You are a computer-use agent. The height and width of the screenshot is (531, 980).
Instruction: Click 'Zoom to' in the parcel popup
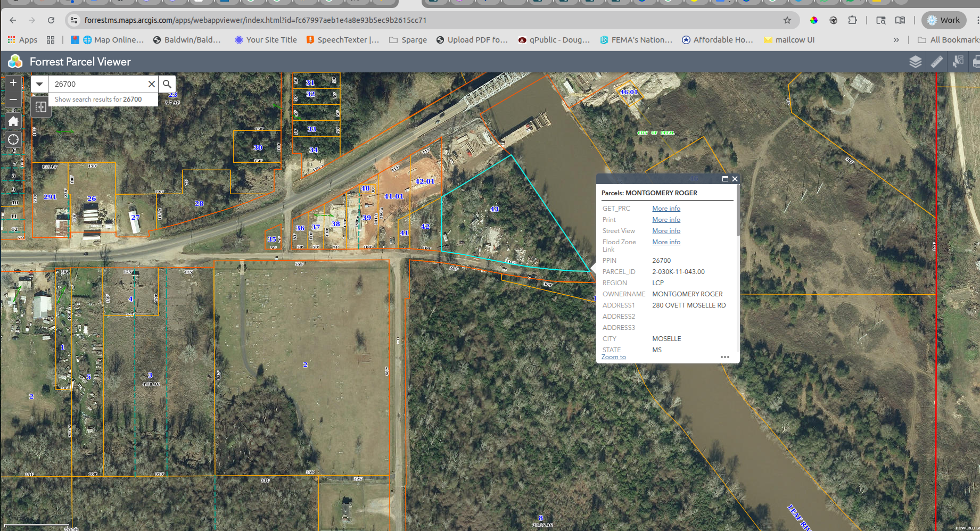point(613,356)
